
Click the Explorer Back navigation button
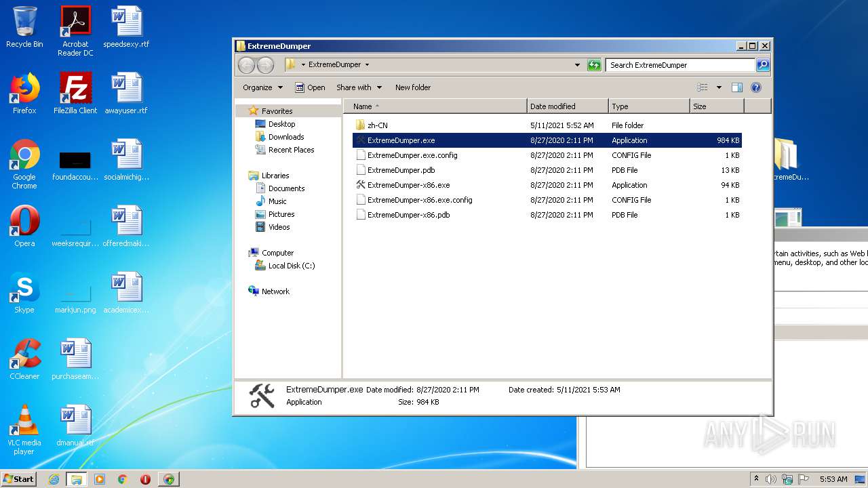[246, 65]
